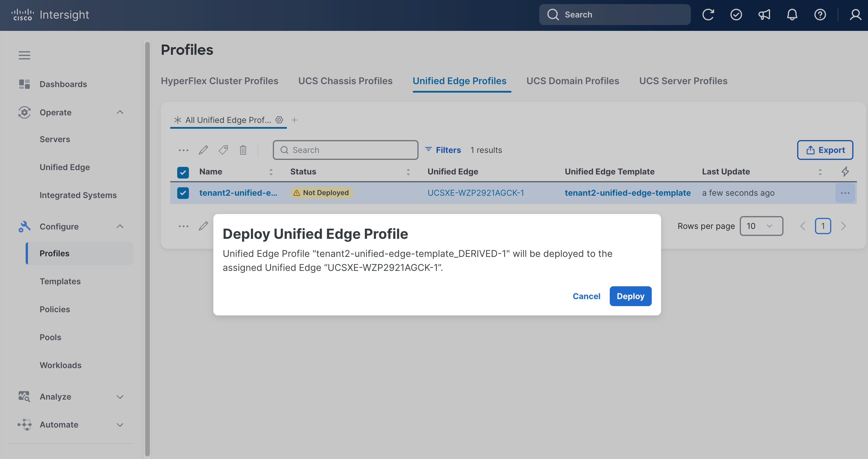Switch to HyperFlex Cluster Profiles tab
Image resolution: width=868 pixels, height=459 pixels.
tap(219, 81)
